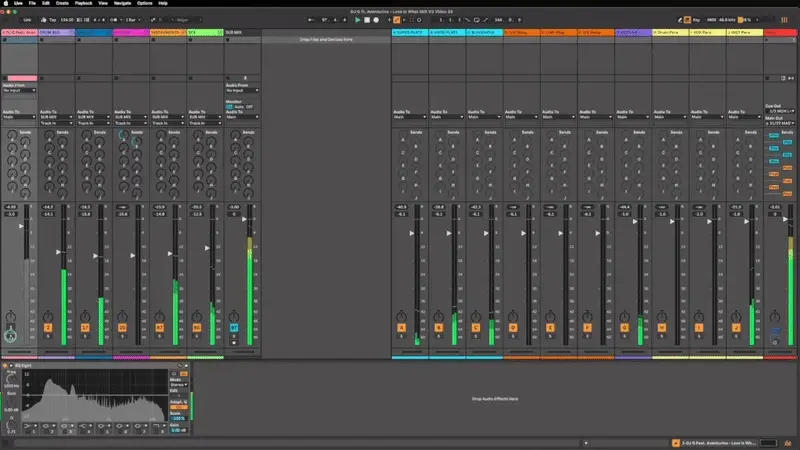This screenshot has height=450, width=800.
Task: Click the SUB MIX pan knob
Action: 234,316
